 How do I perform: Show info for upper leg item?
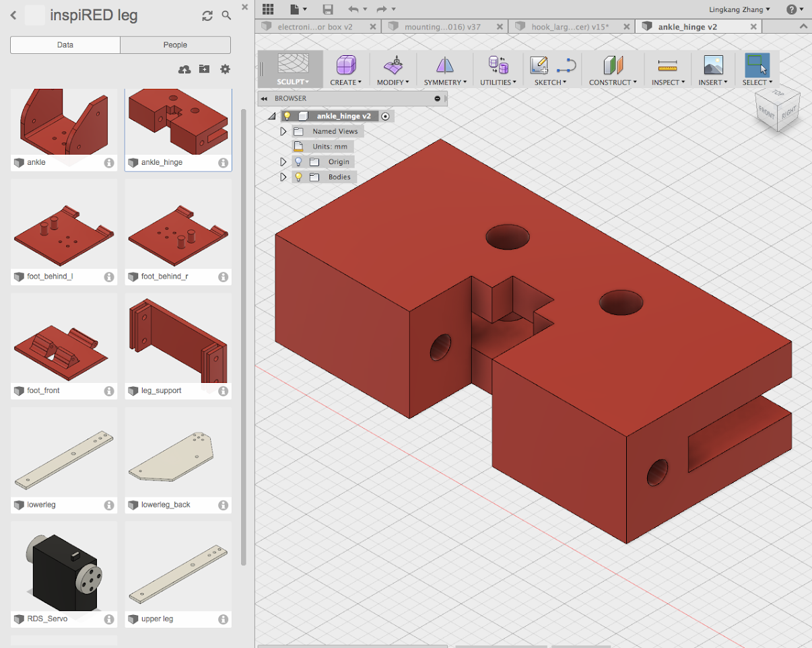pyautogui.click(x=223, y=619)
